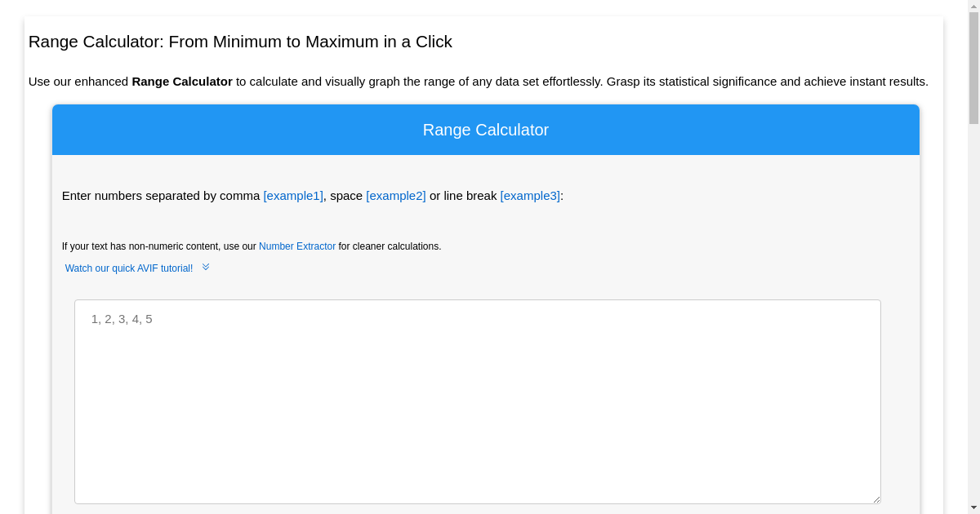Screen dimensions: 980x514
Task: Select the bold 'Range Calculator' intro text
Action: coord(181,82)
